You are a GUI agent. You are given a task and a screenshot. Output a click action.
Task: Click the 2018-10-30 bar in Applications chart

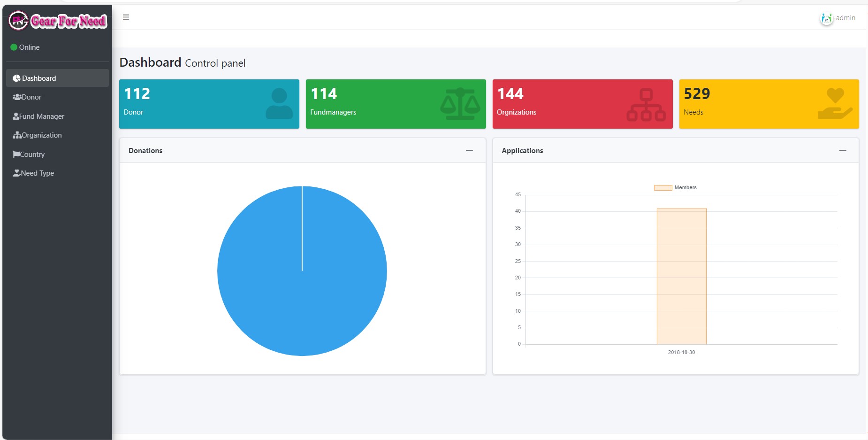[x=681, y=276]
